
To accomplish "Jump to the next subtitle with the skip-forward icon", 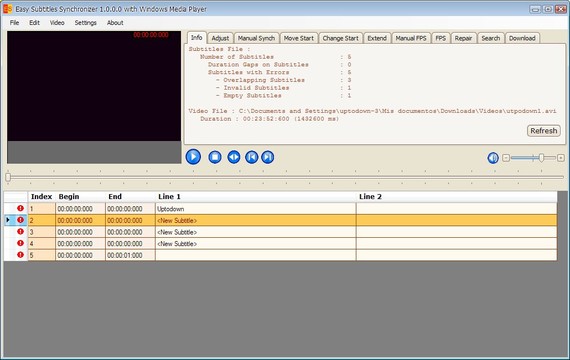I will tap(268, 157).
